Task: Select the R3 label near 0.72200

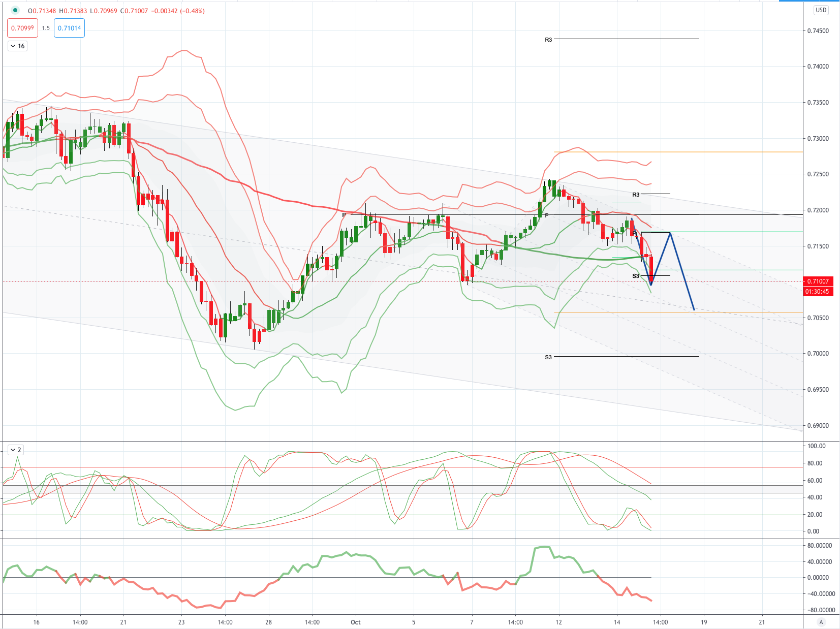Action: [636, 195]
